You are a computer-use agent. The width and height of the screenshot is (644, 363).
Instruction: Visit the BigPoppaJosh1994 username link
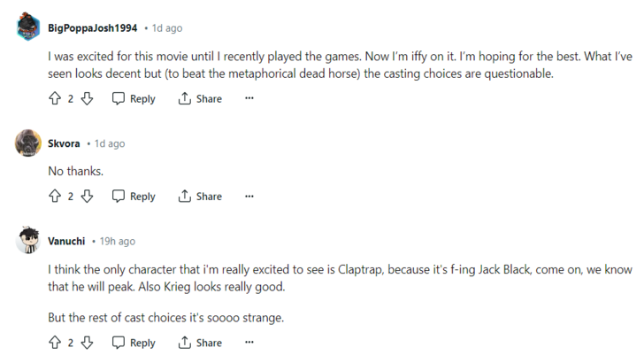pyautogui.click(x=92, y=28)
